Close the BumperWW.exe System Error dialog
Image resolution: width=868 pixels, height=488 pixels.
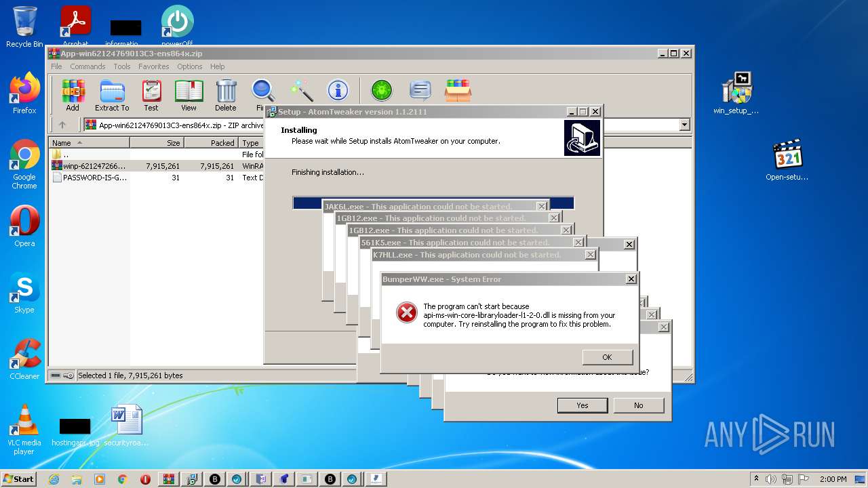631,279
